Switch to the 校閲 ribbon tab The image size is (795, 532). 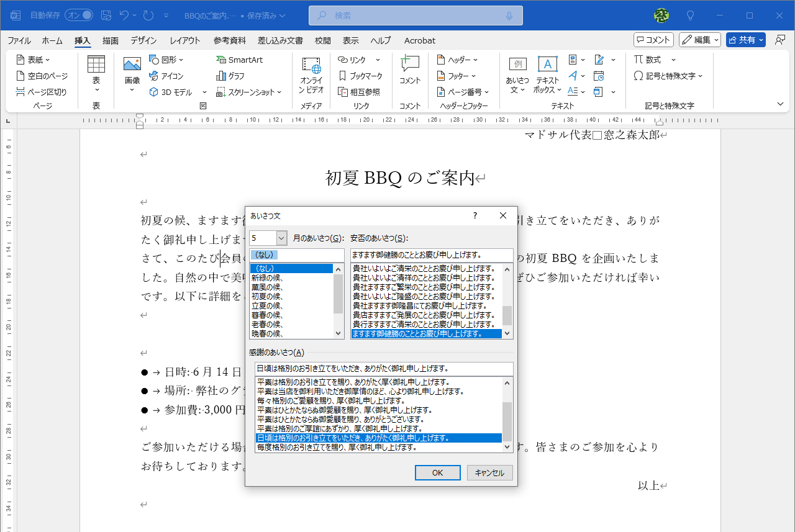(322, 40)
